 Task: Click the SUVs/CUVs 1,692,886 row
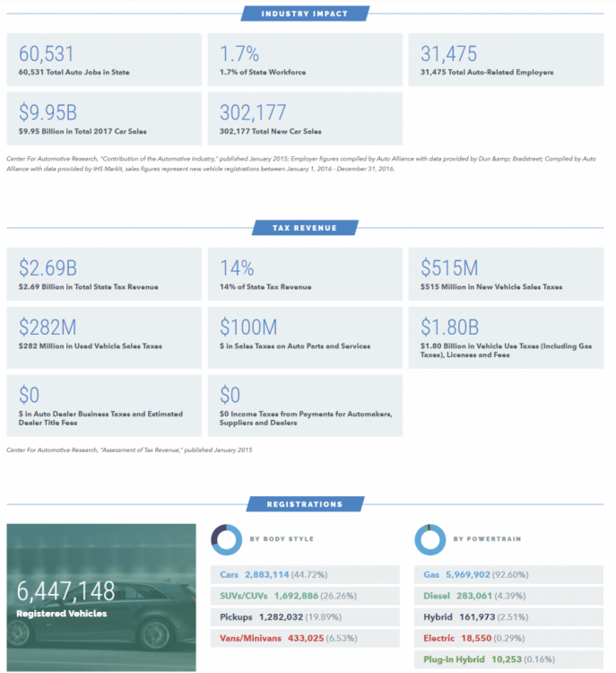click(x=305, y=596)
